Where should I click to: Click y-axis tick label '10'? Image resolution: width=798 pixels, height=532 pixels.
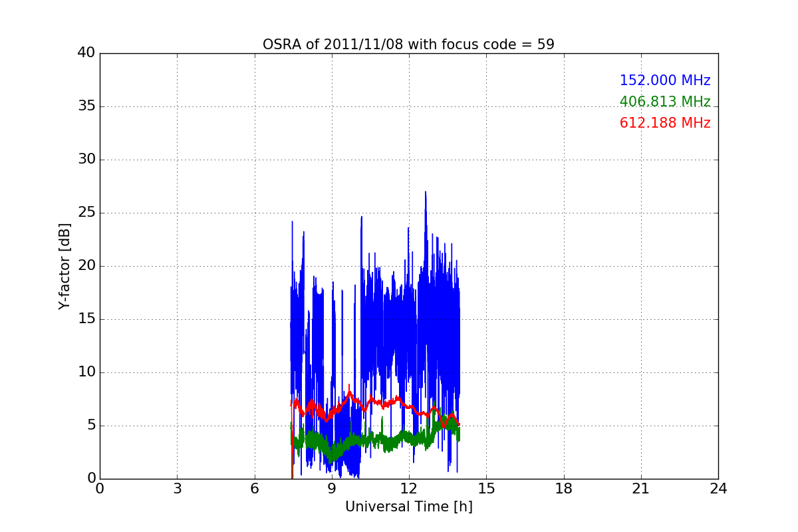click(x=86, y=372)
